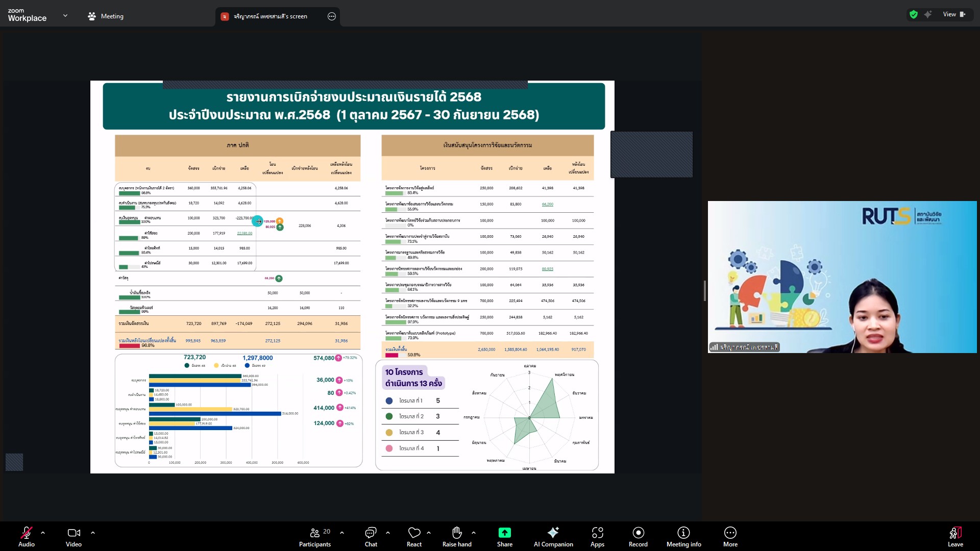The image size is (980, 551).
Task: Start Video camera button
Action: pyautogui.click(x=73, y=536)
